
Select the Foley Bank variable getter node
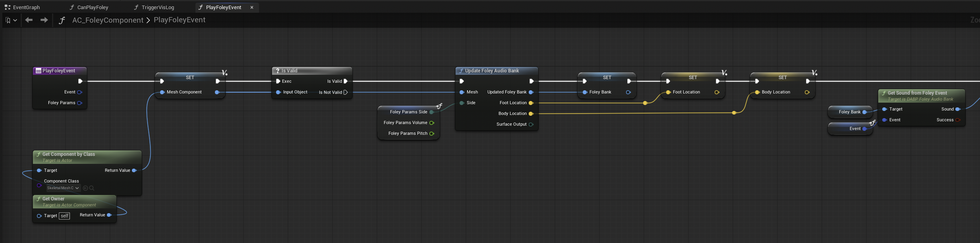tap(850, 112)
